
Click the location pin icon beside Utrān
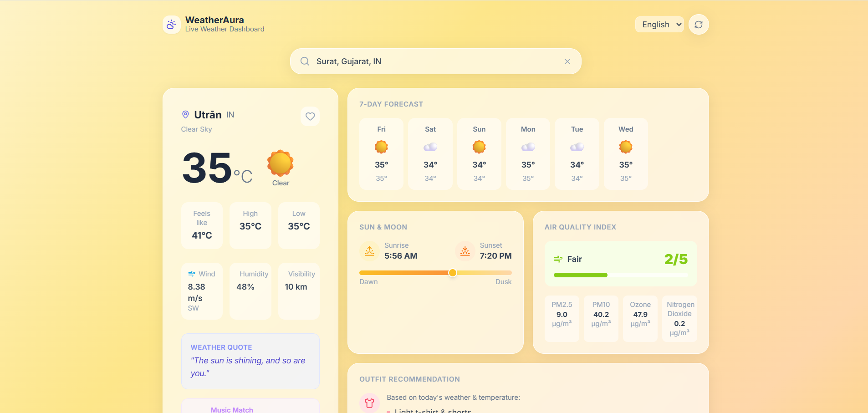tap(185, 114)
